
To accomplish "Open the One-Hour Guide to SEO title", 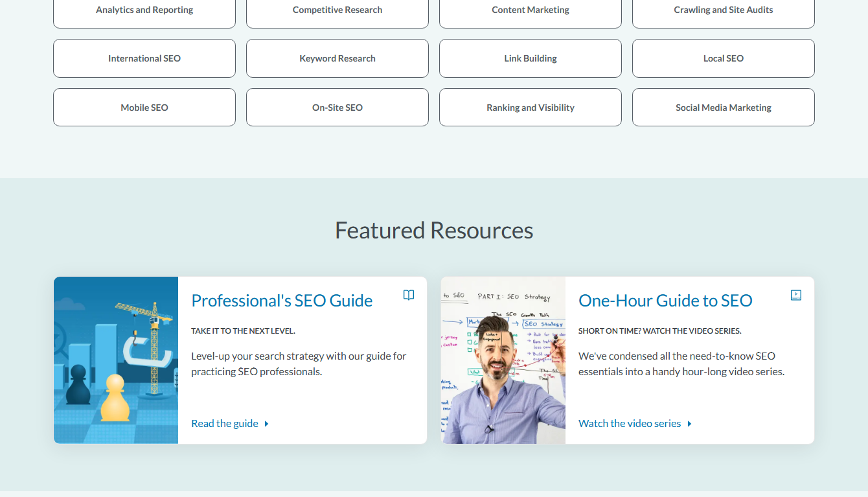I will pyautogui.click(x=665, y=301).
